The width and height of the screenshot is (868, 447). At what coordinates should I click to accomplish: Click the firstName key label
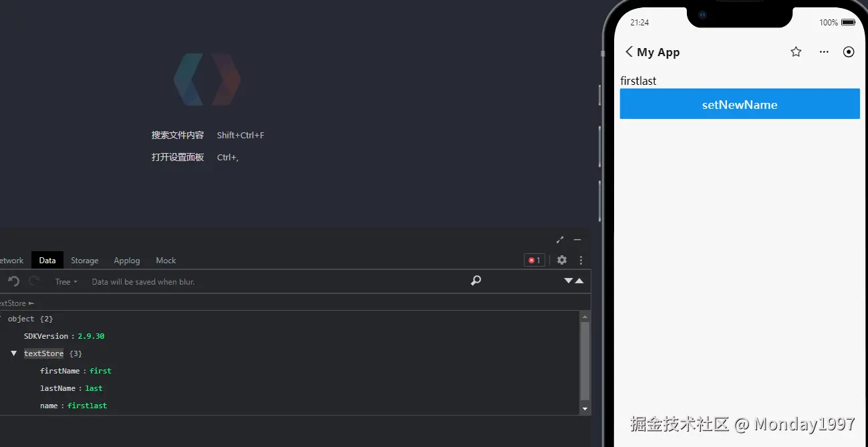(59, 371)
